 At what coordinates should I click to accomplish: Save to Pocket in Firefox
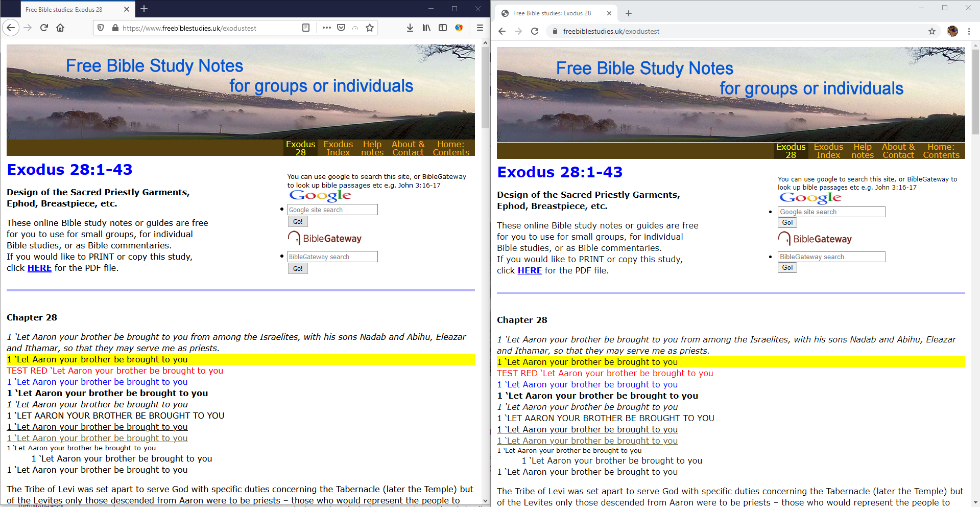pos(341,28)
